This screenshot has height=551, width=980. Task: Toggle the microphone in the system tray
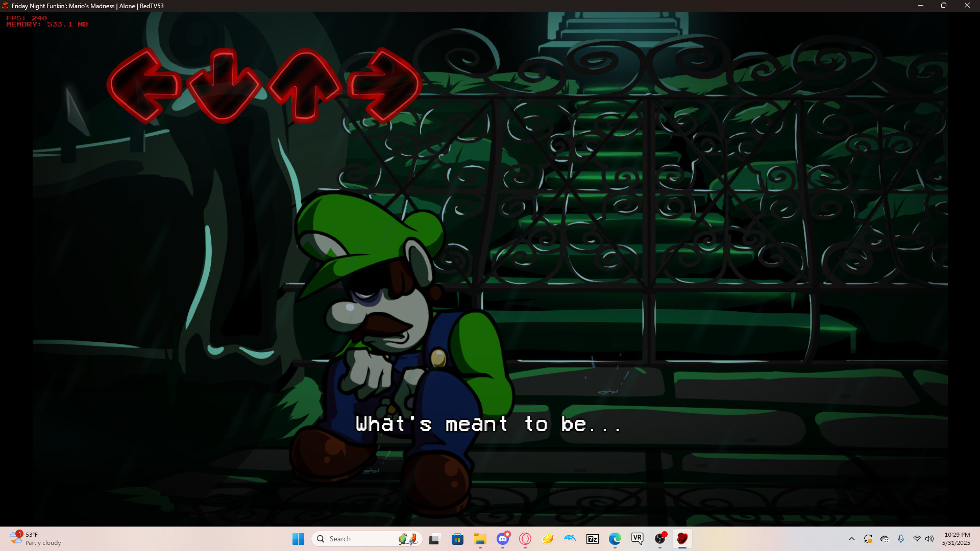[x=901, y=539]
